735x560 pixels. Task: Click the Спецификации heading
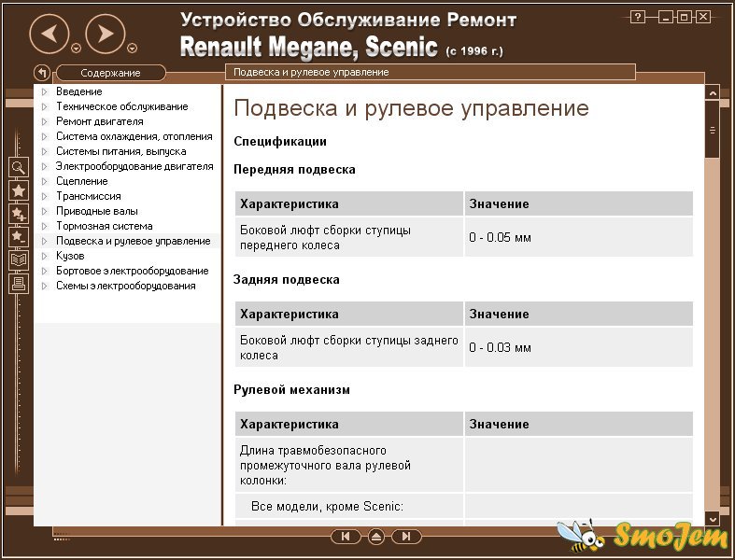280,142
